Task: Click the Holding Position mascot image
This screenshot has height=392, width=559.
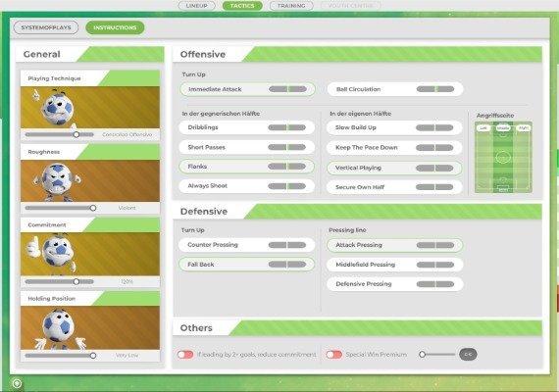Action: [x=90, y=327]
